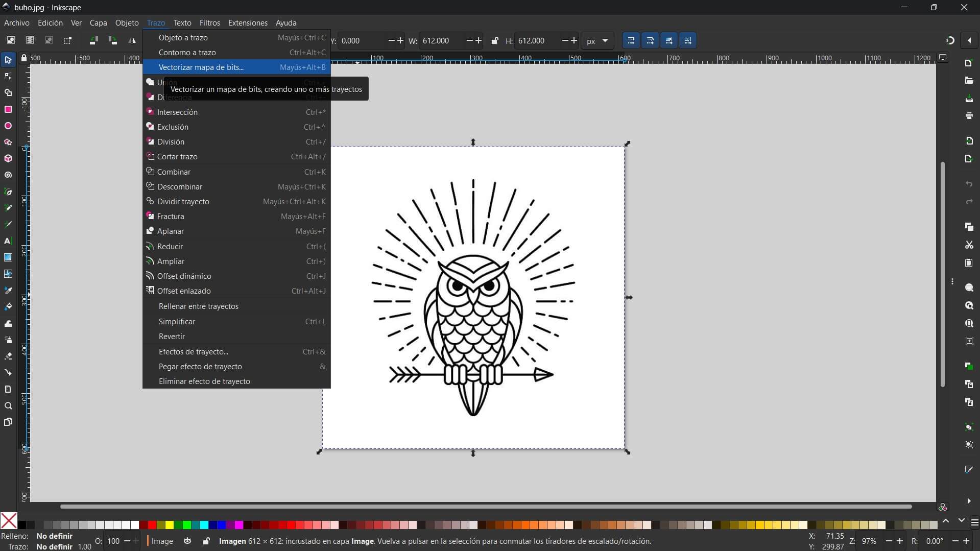Choose Vectorizar mapa de bits menu entry
The width and height of the screenshot is (980, 551).
tap(201, 67)
